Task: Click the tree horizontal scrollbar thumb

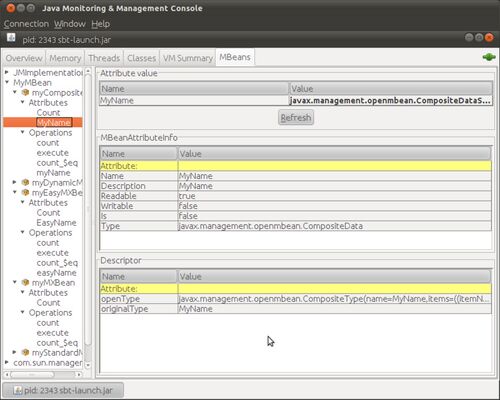Action: click(x=32, y=375)
